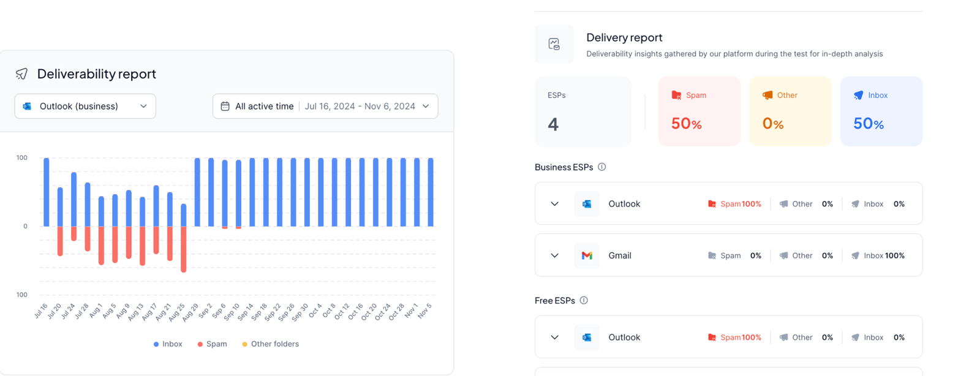Toggle the Spam legend series

click(212, 344)
